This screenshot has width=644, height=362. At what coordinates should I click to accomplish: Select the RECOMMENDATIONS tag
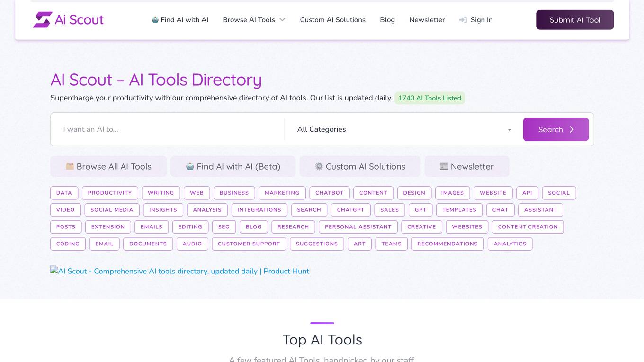[447, 244]
